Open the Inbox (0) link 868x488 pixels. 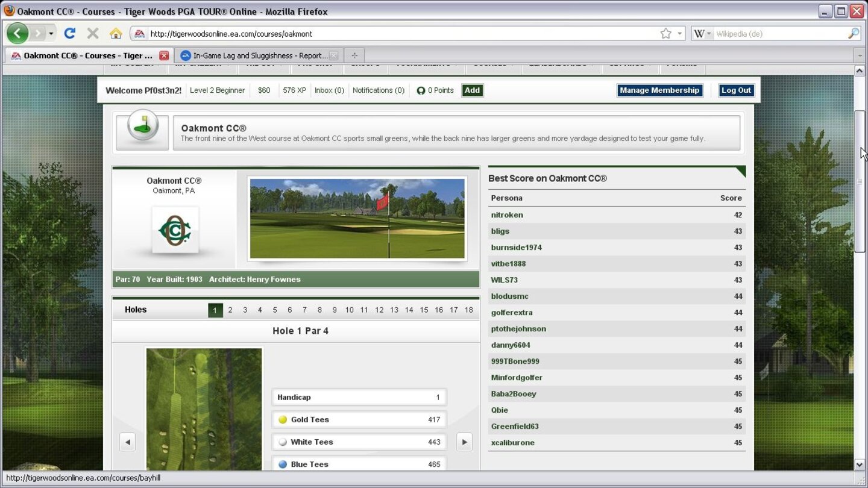329,90
